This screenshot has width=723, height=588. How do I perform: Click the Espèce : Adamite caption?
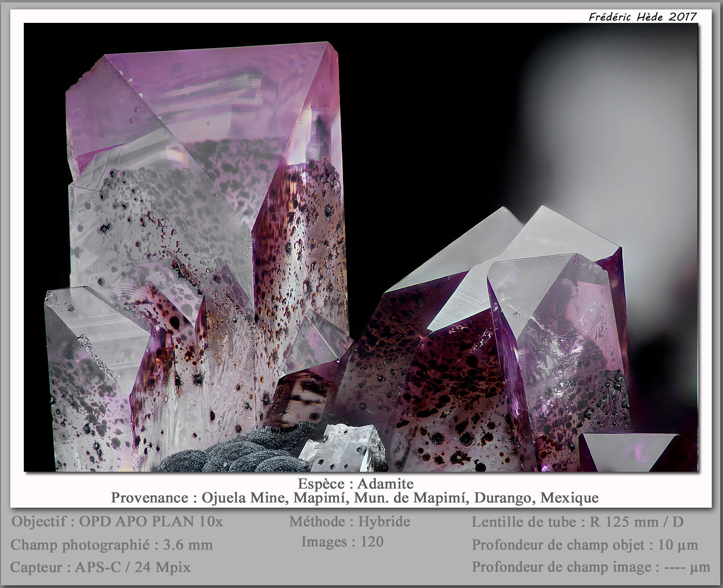[355, 483]
